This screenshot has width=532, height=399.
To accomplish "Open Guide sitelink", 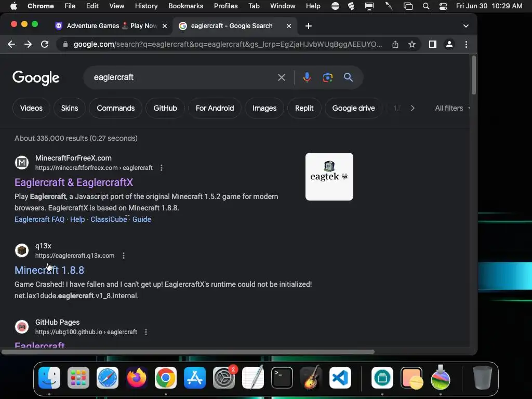I will click(x=142, y=219).
